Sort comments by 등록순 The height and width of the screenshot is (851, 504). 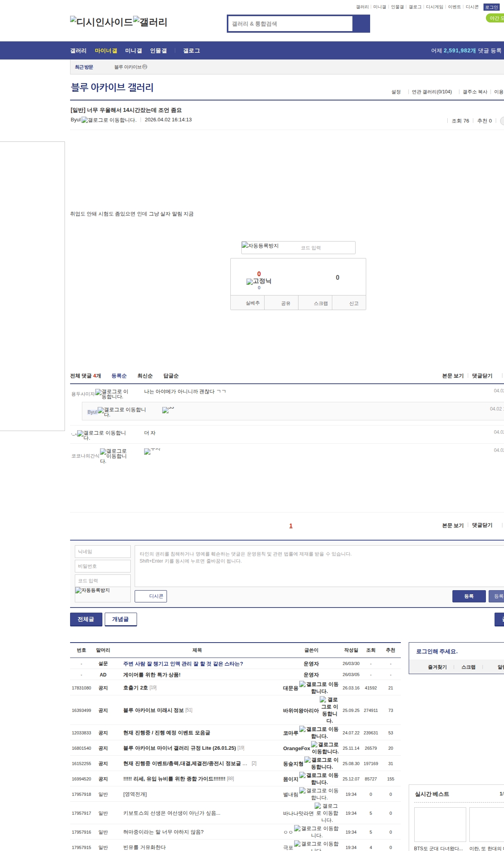tap(119, 376)
